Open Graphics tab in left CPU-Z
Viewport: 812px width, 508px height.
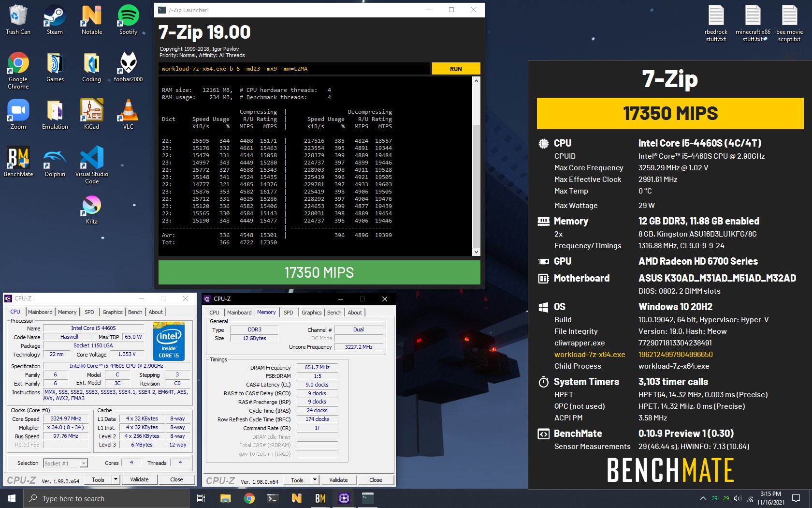[x=112, y=312]
